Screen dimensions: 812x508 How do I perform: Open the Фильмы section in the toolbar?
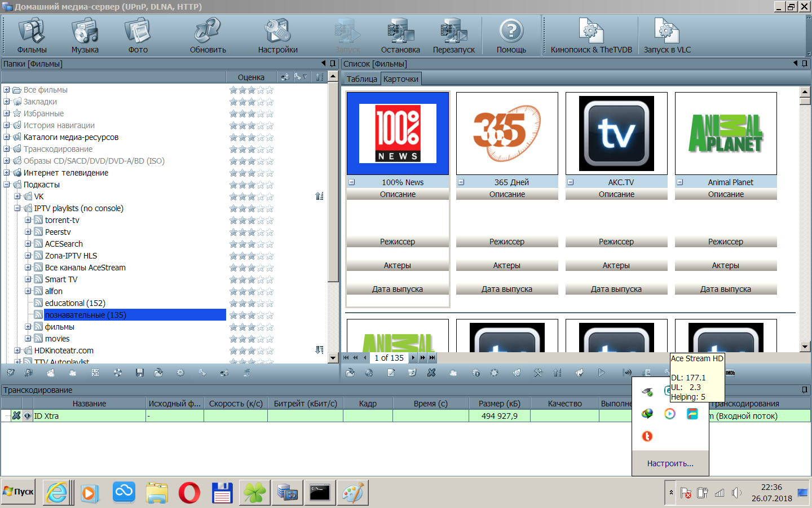[32, 36]
